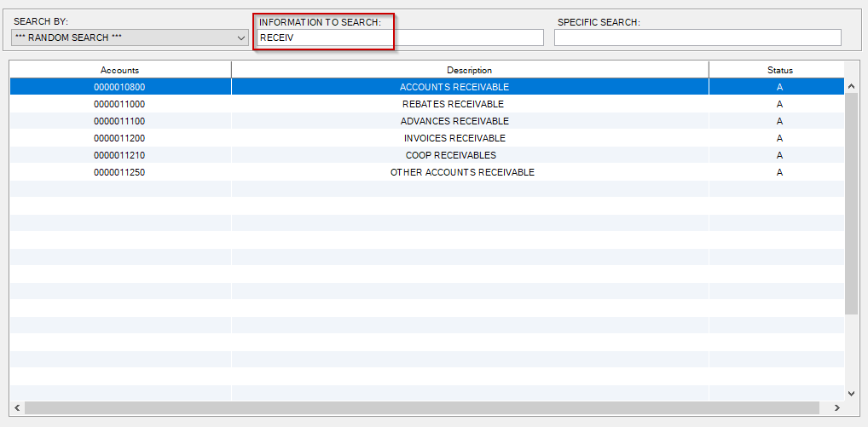The height and width of the screenshot is (427, 868).
Task: Click the INFORMATION TO SEARCH field
Action: click(x=400, y=38)
